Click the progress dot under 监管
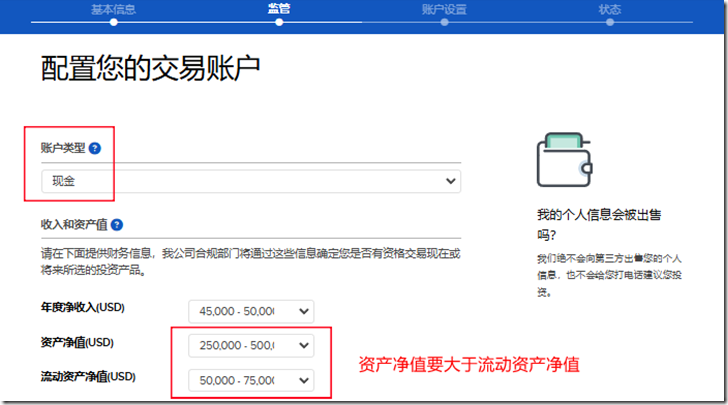Image resolution: width=728 pixels, height=405 pixels. [279, 22]
